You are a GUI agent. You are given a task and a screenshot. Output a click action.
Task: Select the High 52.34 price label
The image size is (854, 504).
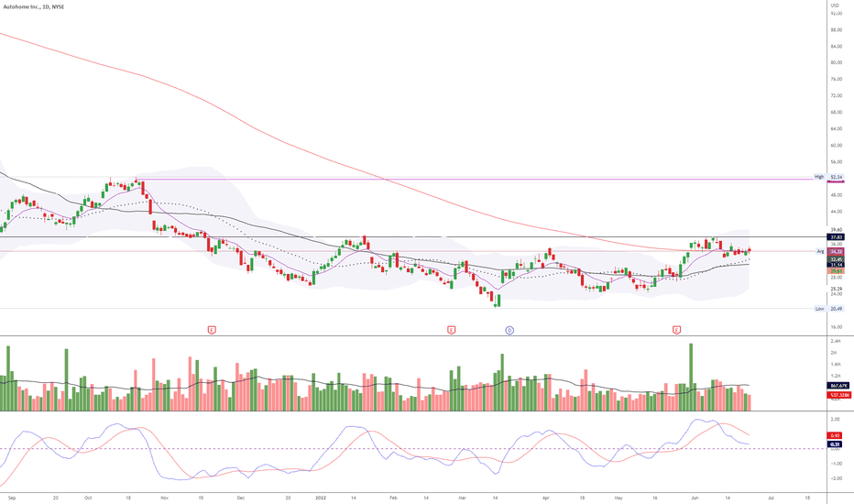point(828,177)
